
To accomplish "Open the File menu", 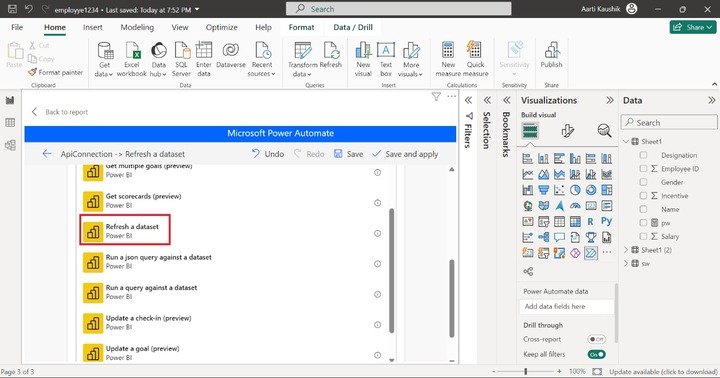I will [x=17, y=27].
